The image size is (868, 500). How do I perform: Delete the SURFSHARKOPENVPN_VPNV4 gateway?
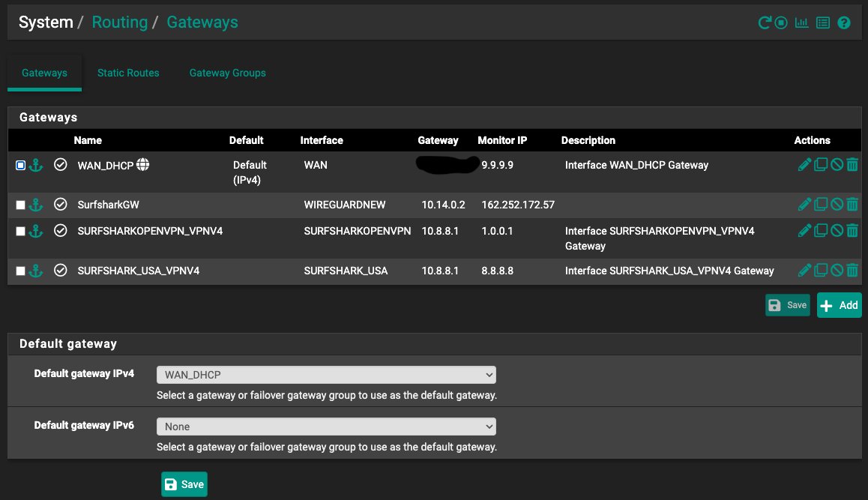(x=852, y=230)
